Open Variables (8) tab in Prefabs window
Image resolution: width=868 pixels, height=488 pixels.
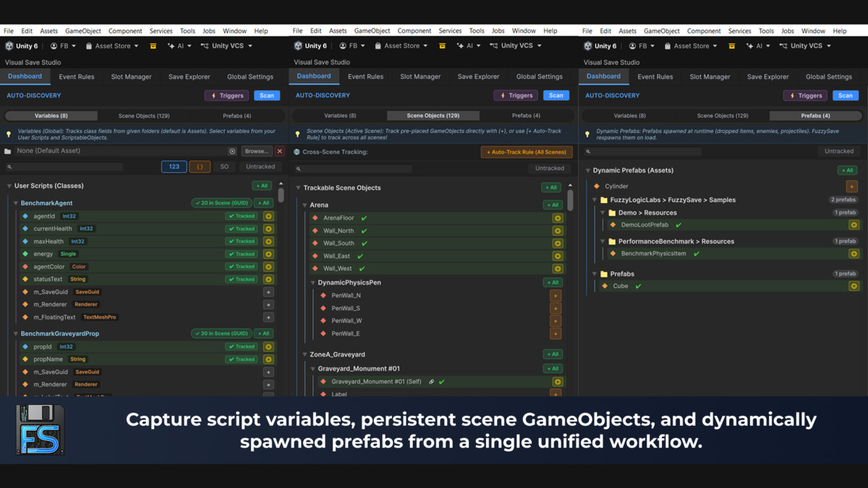(629, 116)
